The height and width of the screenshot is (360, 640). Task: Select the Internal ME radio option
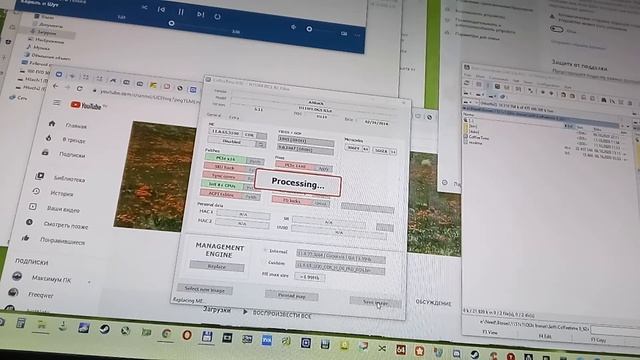tap(265, 250)
